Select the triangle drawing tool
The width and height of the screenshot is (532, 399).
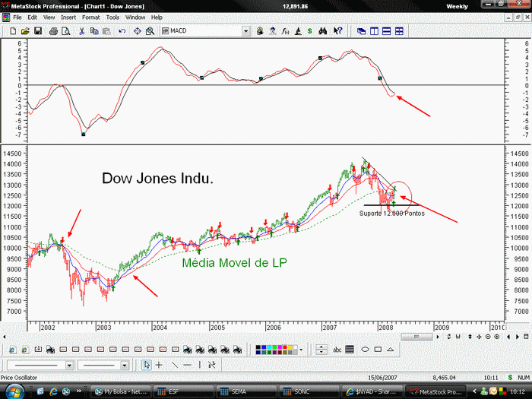click(390, 350)
